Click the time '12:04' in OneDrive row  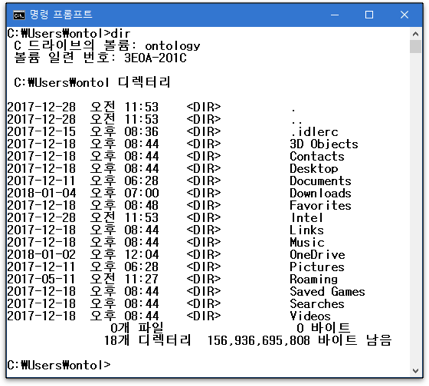tap(142, 255)
